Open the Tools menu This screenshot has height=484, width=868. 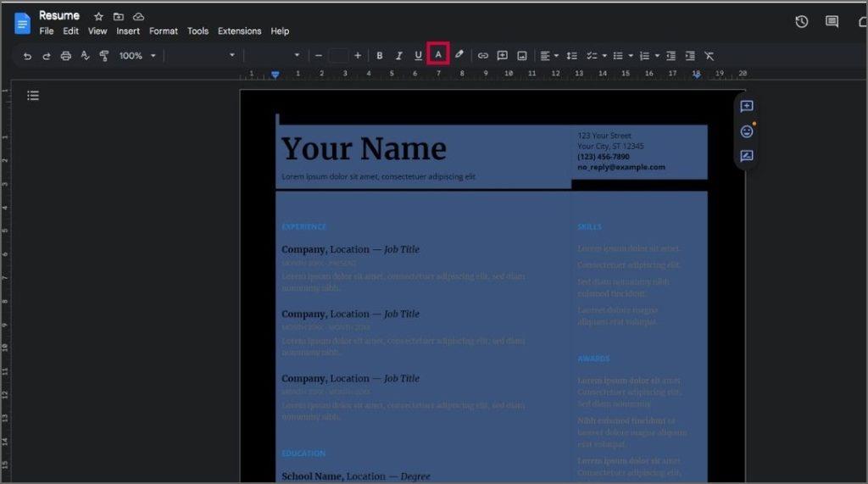click(198, 31)
